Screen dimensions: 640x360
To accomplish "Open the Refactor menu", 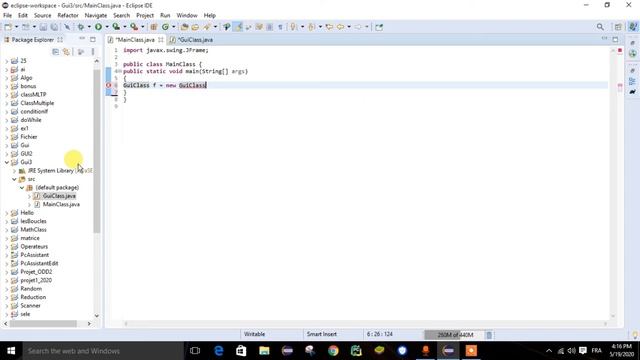I will point(68,16).
